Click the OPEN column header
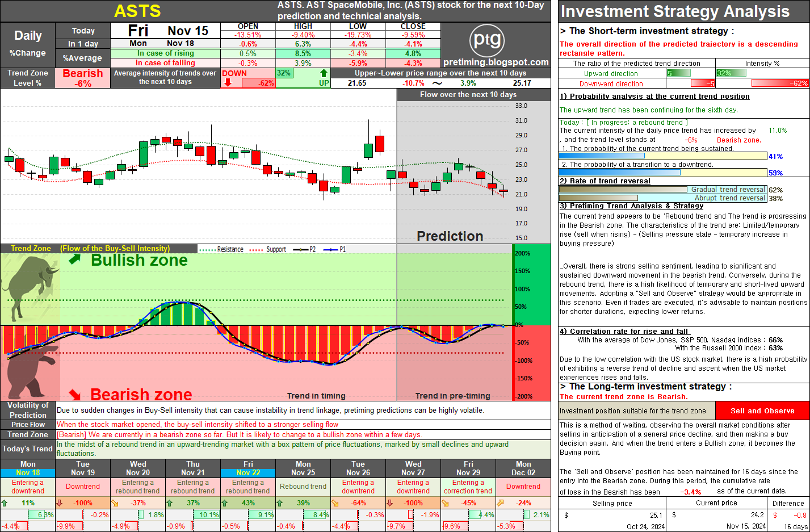This screenshot has height=532, width=810. [x=248, y=26]
